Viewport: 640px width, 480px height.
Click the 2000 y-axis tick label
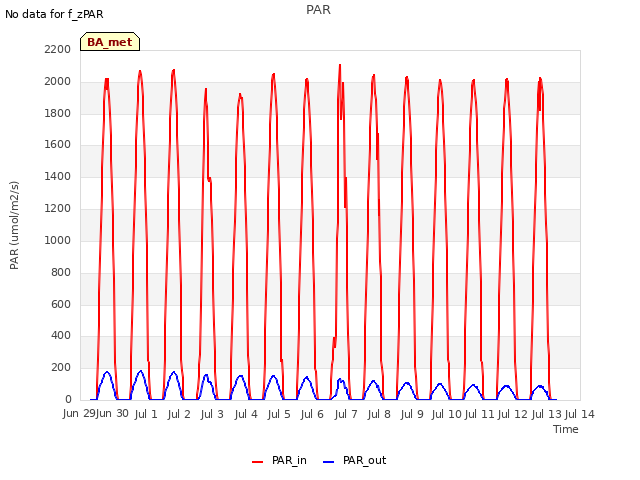58,81
